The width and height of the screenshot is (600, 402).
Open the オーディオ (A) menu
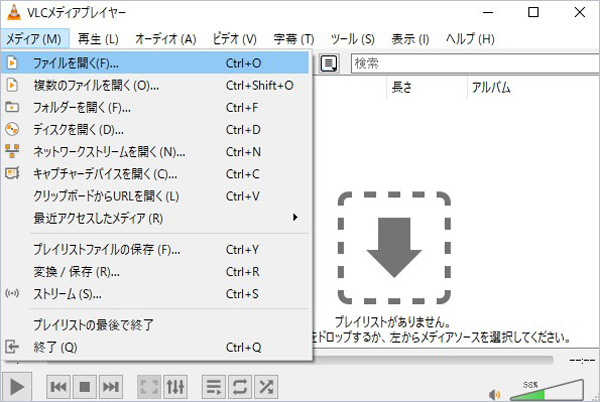(x=166, y=39)
